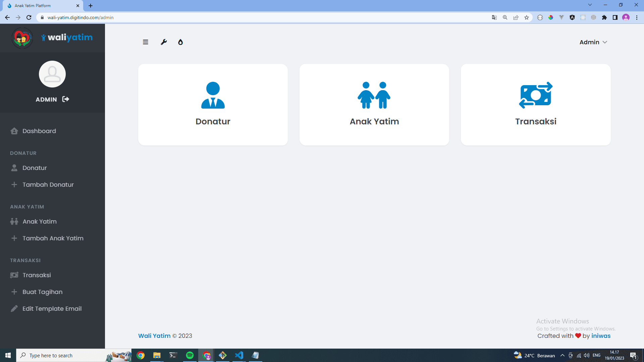Open a new browser tab
The image size is (644, 362).
coord(91,6)
